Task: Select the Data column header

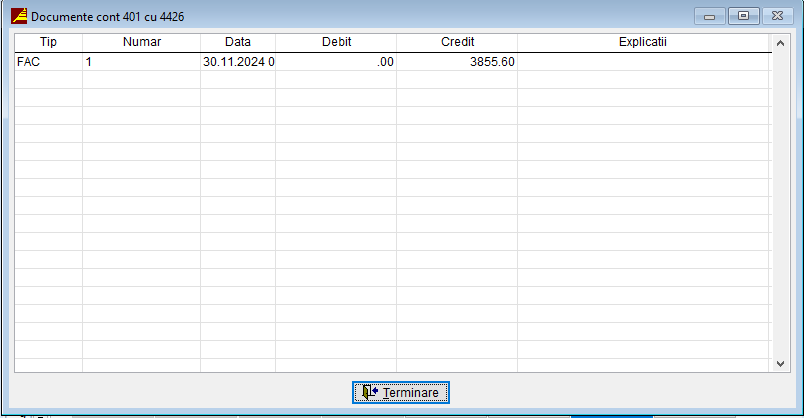Action: [237, 42]
